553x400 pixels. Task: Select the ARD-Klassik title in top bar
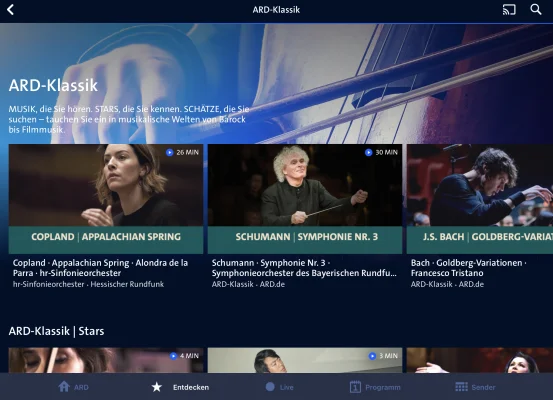click(276, 10)
